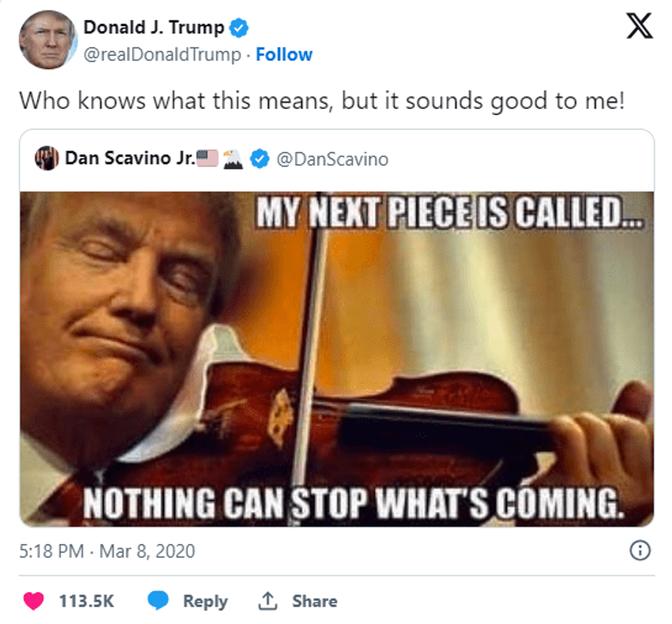Viewport: 672px width, 624px height.
Task: Click the share upload arrow icon
Action: 267,601
